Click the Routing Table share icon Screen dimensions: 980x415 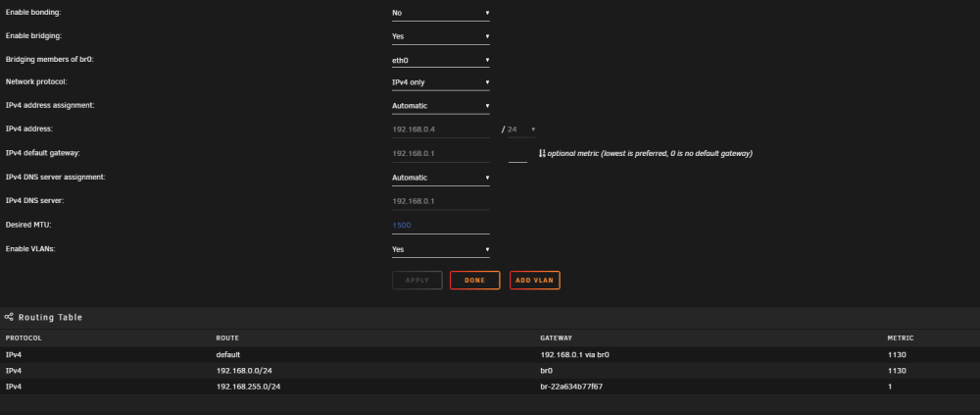tap(9, 317)
